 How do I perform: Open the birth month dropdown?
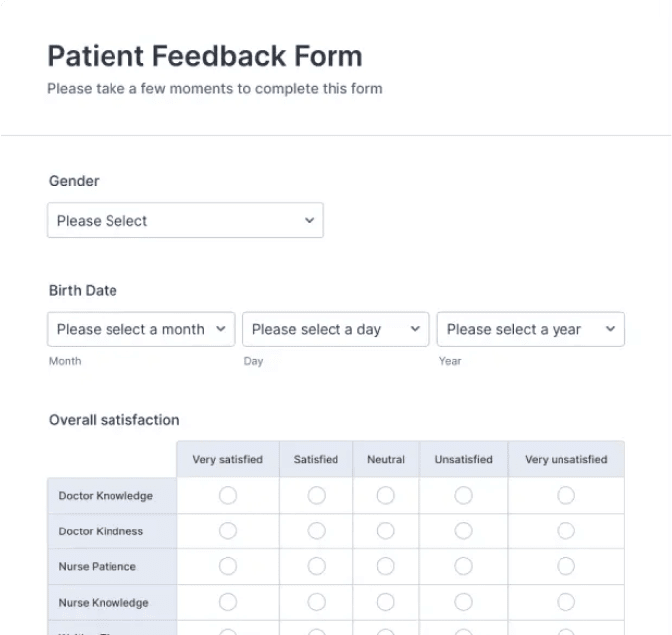(x=140, y=329)
